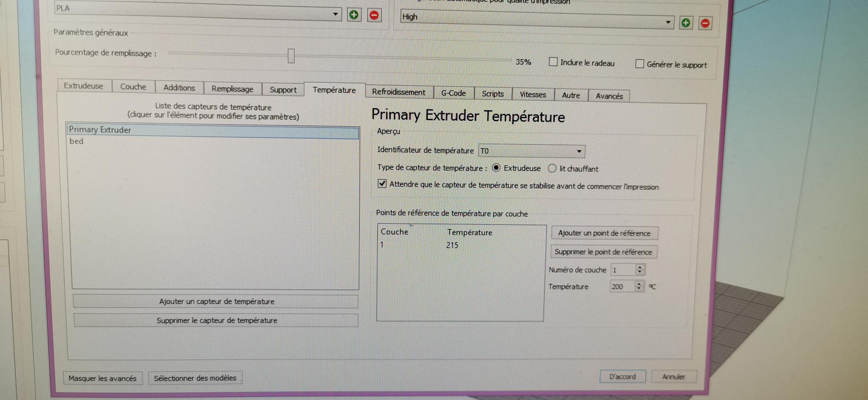Switch to the Avancés tab
Screen dimensions: 868x400
(x=609, y=96)
